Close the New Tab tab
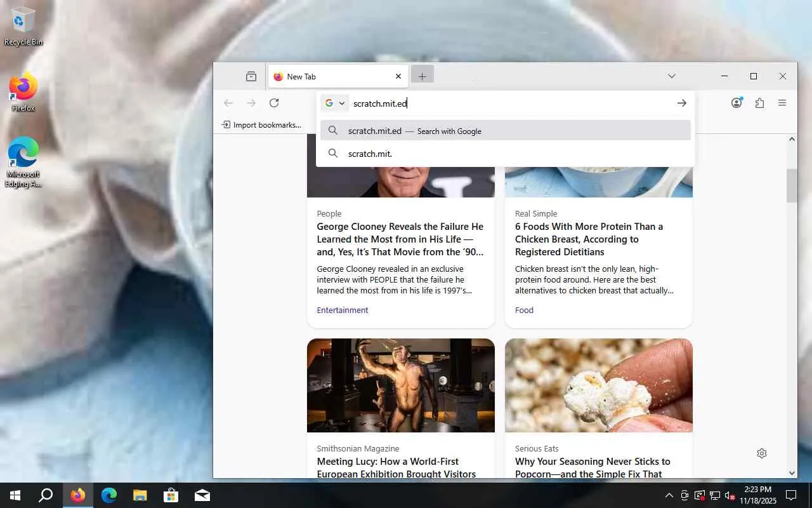 click(398, 76)
